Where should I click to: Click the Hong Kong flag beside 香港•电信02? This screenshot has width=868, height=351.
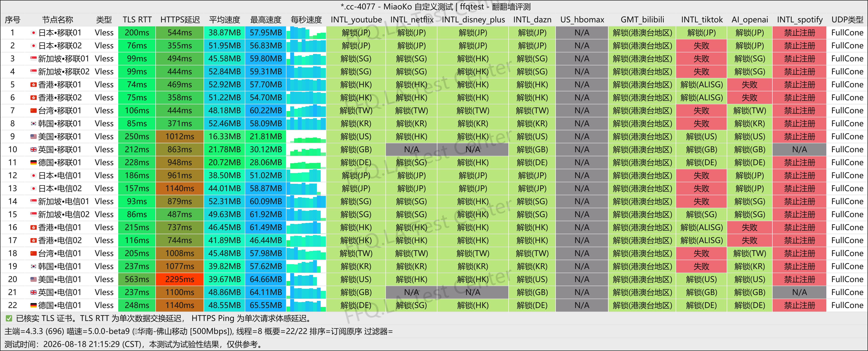coord(33,240)
